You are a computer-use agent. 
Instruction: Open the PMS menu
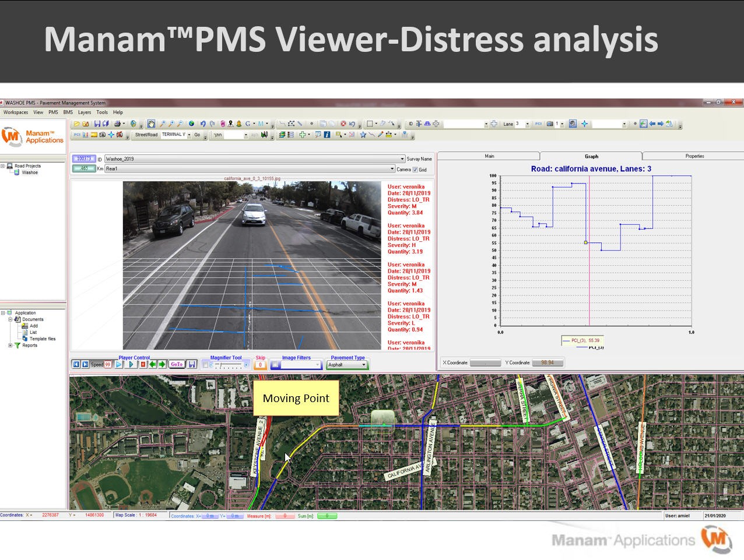[53, 112]
